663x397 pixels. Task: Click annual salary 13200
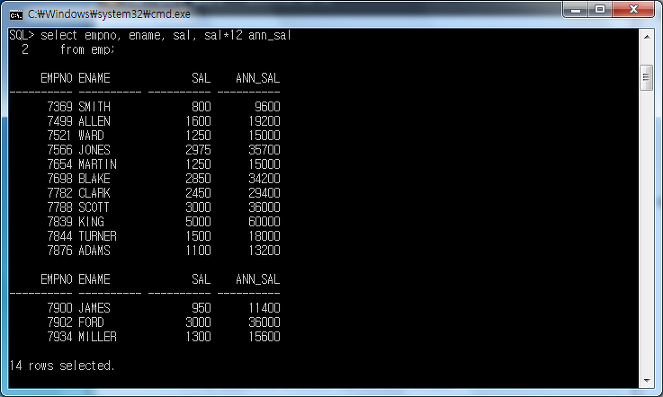point(264,250)
